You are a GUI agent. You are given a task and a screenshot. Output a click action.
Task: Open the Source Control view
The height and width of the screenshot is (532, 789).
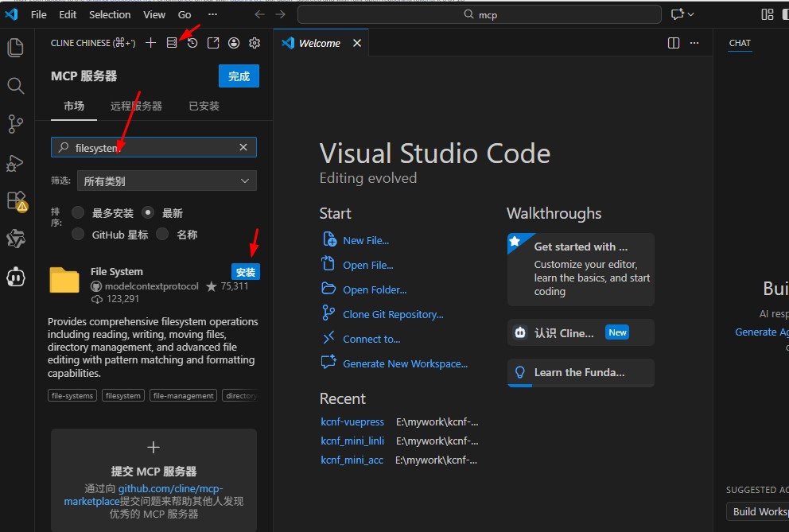pos(16,124)
